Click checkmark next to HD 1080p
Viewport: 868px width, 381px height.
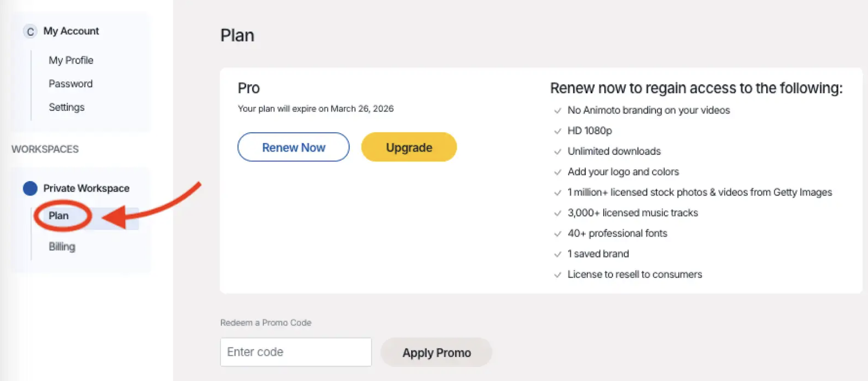click(x=558, y=131)
